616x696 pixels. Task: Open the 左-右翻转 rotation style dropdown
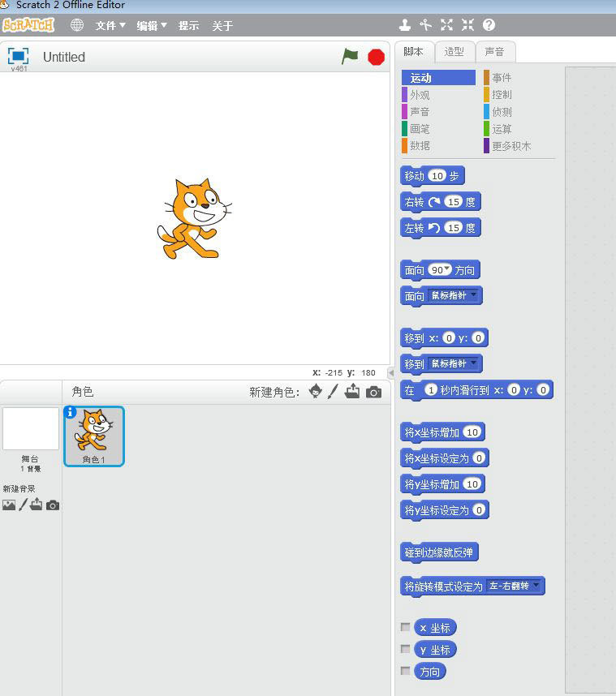coord(515,586)
